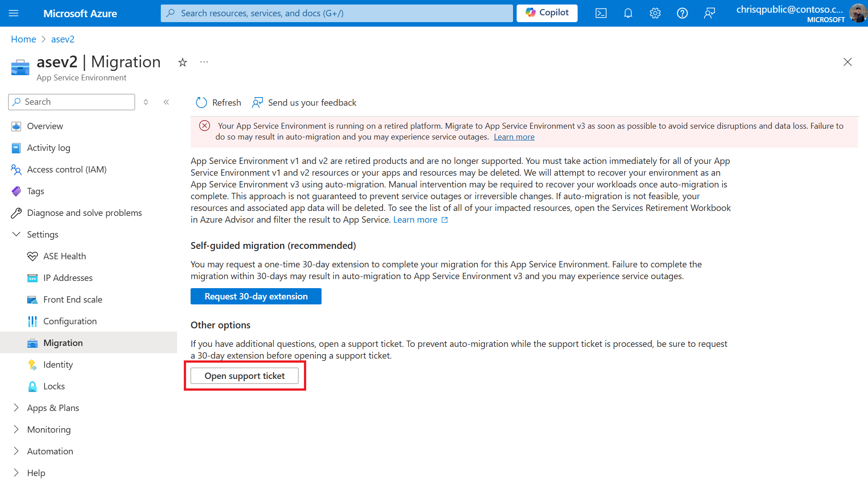Image resolution: width=868 pixels, height=495 pixels.
Task: Click the Access control IAM icon
Action: 16,169
